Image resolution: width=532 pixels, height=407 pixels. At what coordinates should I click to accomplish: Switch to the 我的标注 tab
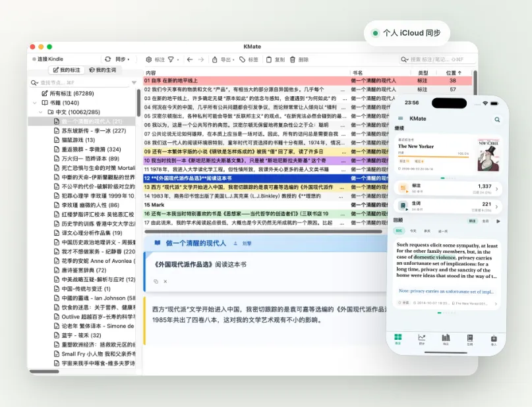[67, 70]
